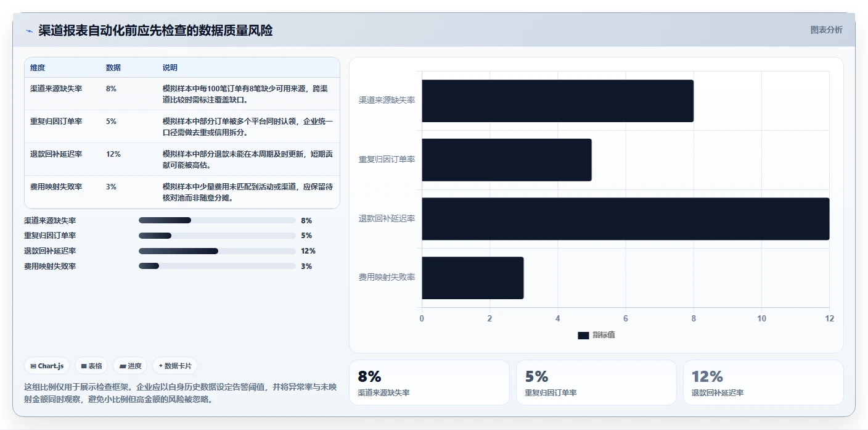Screen dimensions: 868x430
Task: Open the 5% 重复归因订单率 data card
Action: point(596,382)
